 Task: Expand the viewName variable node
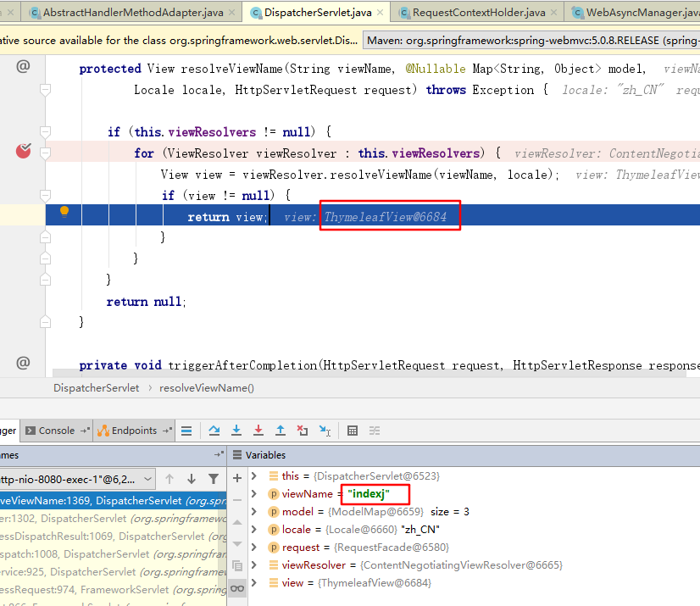click(253, 494)
